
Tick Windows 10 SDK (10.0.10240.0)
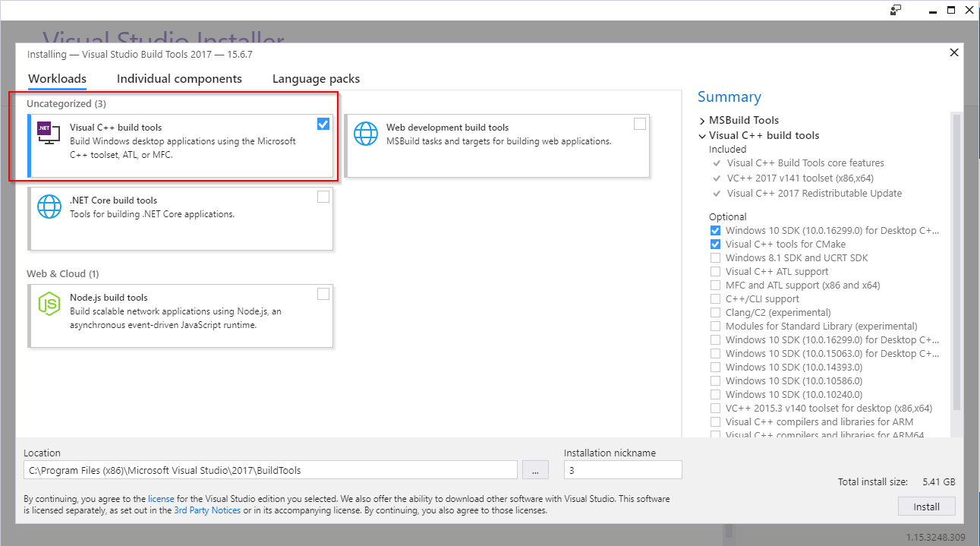(715, 394)
